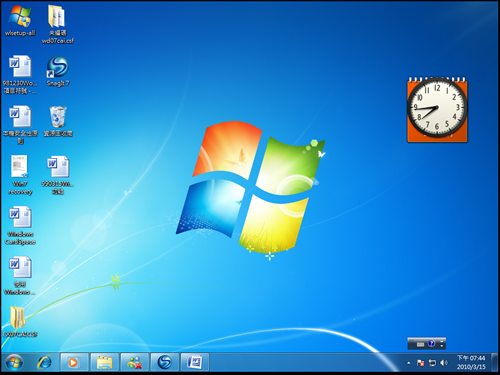Viewport: 500px width, 375px height.
Task: Switch to the Word taskbar button
Action: coord(195,362)
